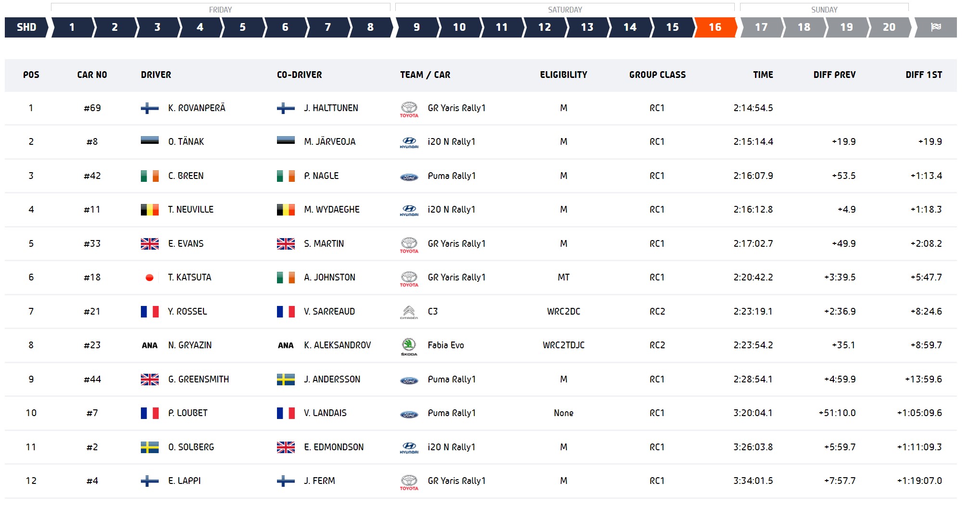Screen dimensions: 980x520
Task: Open stage 8 results tab
Action: (370, 27)
